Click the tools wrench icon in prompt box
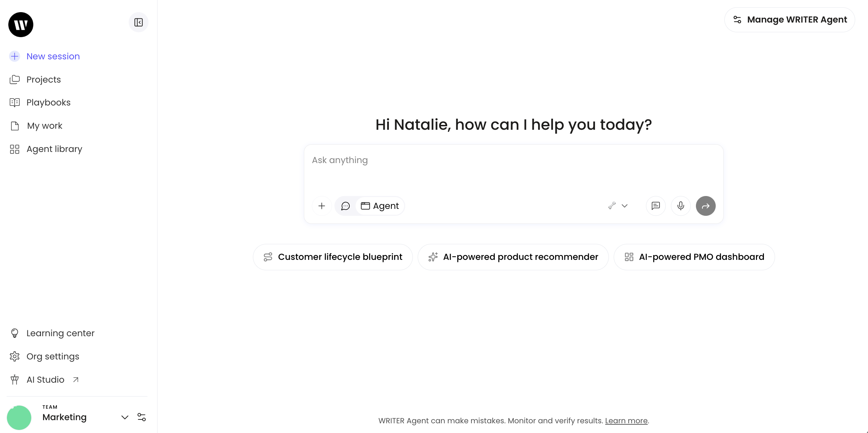 point(612,206)
